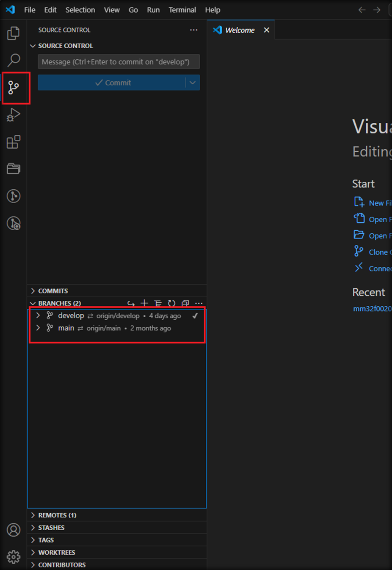Screen dimensions: 392x570
Task: Toggle the branches list view layout icon
Action: pos(158,303)
